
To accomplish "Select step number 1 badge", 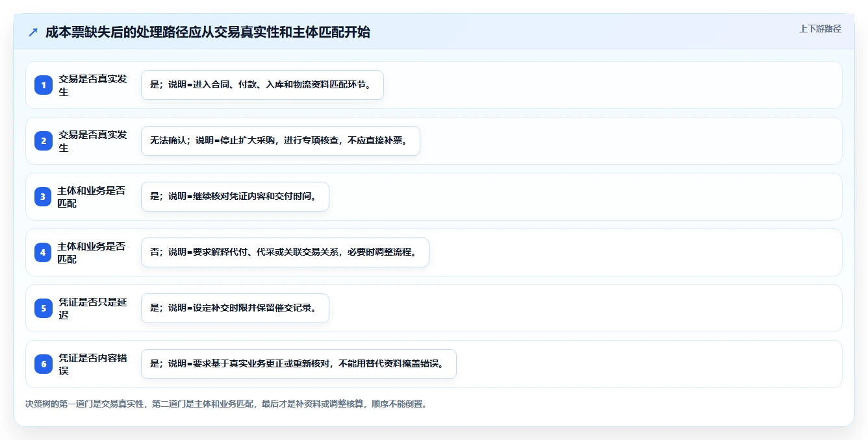I will [x=44, y=85].
